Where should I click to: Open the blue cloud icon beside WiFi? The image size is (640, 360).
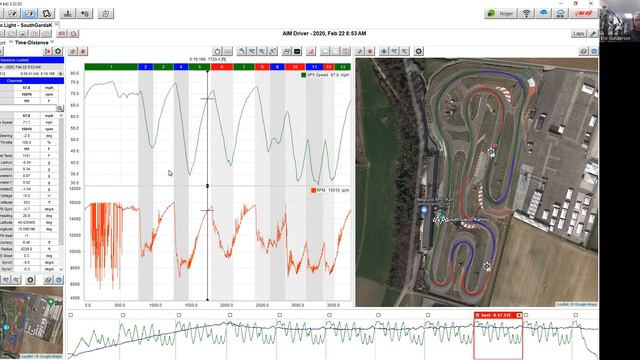[543, 13]
